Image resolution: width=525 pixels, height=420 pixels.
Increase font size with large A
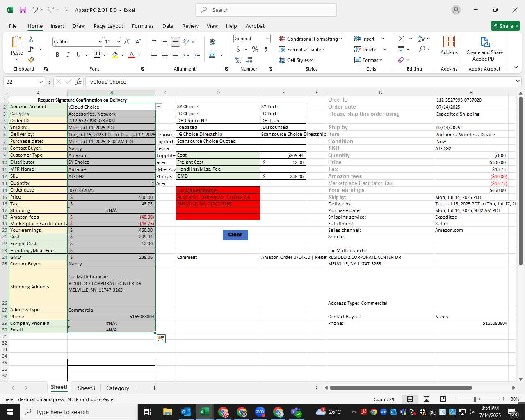[x=127, y=41]
